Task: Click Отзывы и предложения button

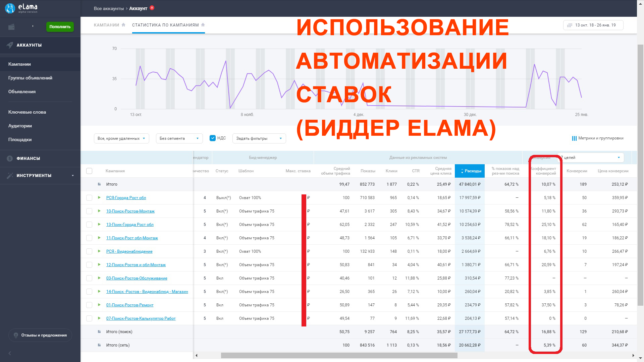Action: click(40, 335)
